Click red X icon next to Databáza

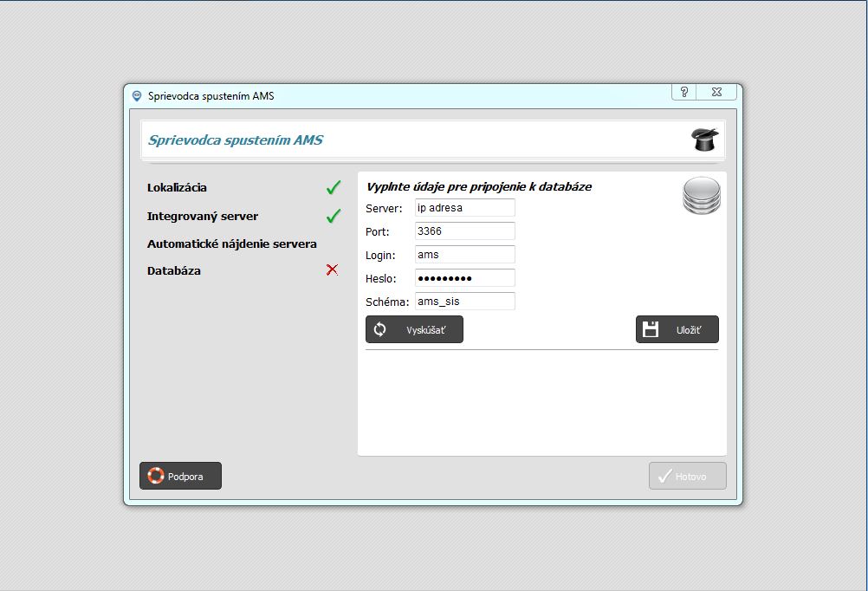coord(332,270)
